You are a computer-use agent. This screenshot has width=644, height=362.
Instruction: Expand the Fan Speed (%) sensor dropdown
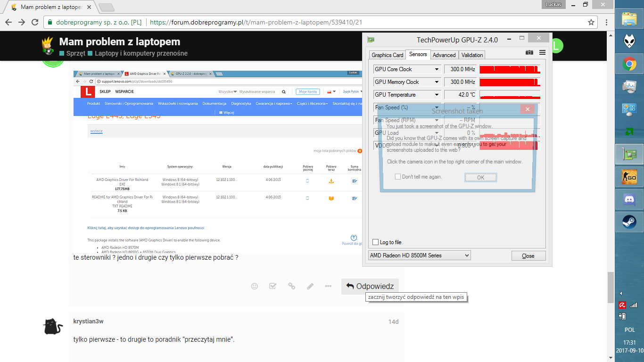click(x=437, y=107)
